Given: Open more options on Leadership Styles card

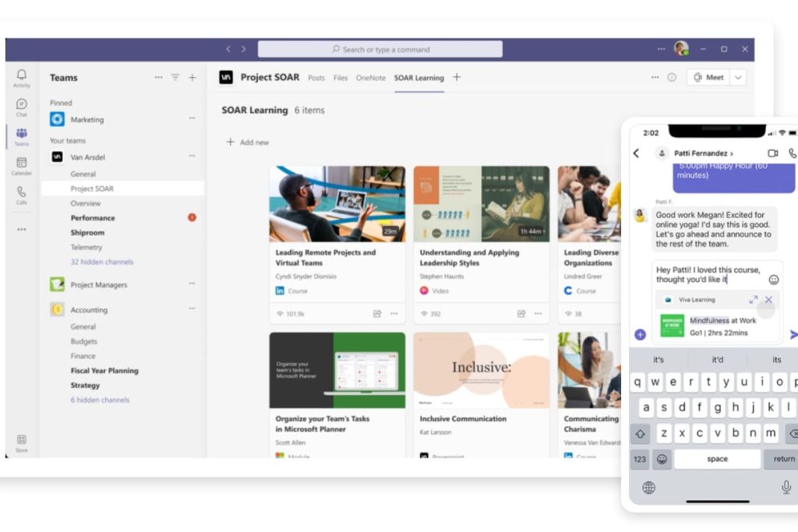Looking at the screenshot, I should (538, 314).
